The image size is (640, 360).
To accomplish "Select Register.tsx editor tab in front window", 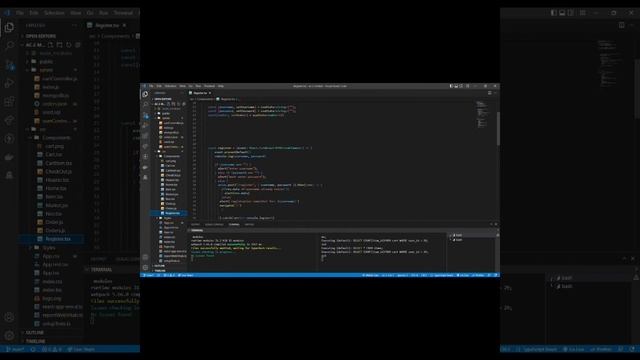I will tap(200, 93).
